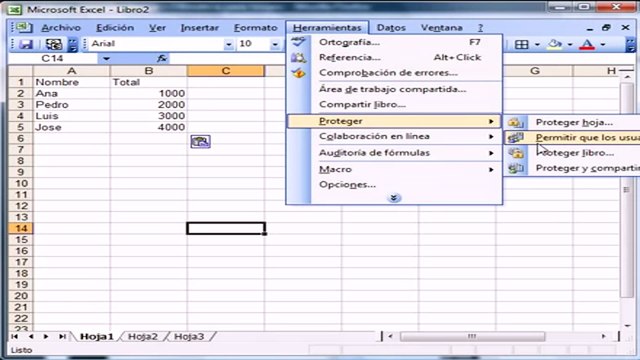
Task: Click the horizontal scrollbar right arrow
Action: 603,336
